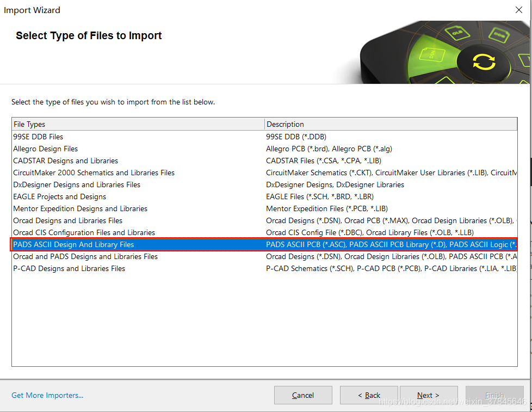Click the Cancel button
This screenshot has height=412, width=532.
(303, 395)
